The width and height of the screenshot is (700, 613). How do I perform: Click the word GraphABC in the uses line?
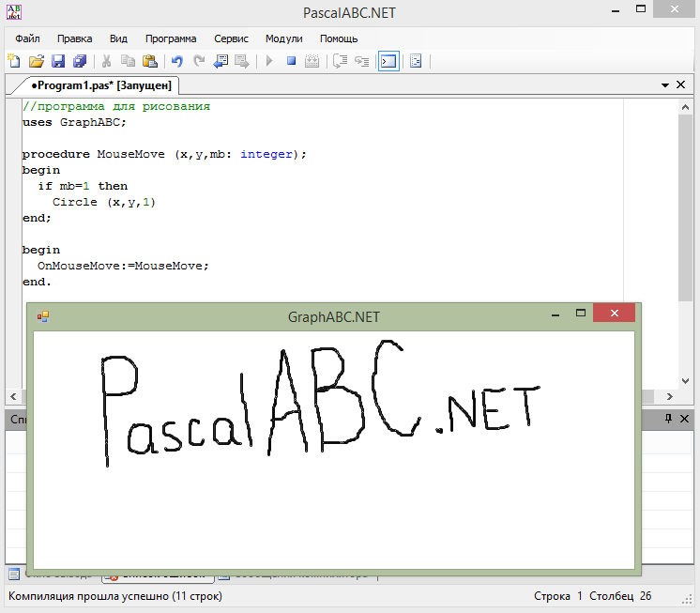[x=90, y=122]
